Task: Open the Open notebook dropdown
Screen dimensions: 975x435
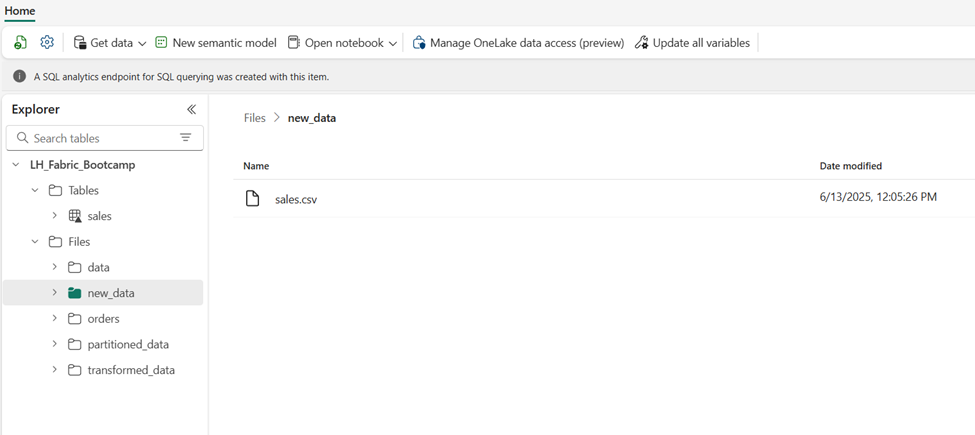Action: coord(343,43)
